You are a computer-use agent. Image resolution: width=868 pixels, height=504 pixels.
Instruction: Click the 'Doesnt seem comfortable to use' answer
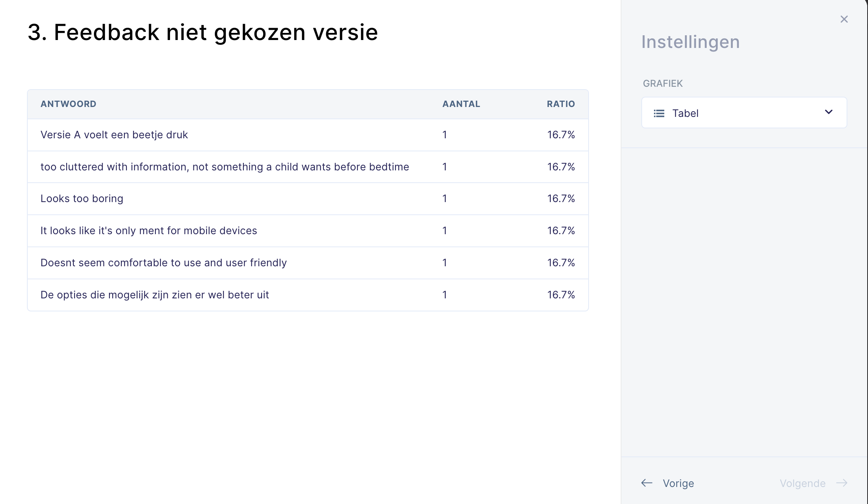(163, 263)
